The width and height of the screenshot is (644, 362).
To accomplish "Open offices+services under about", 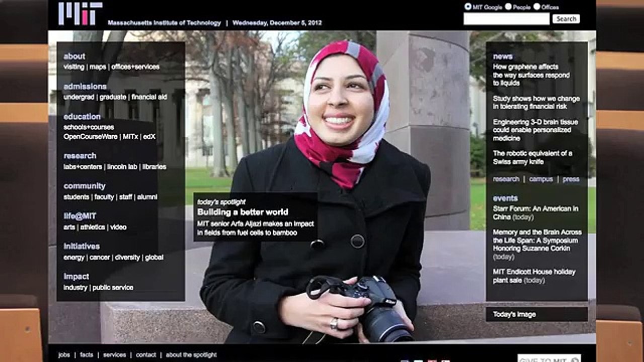I will coord(135,67).
